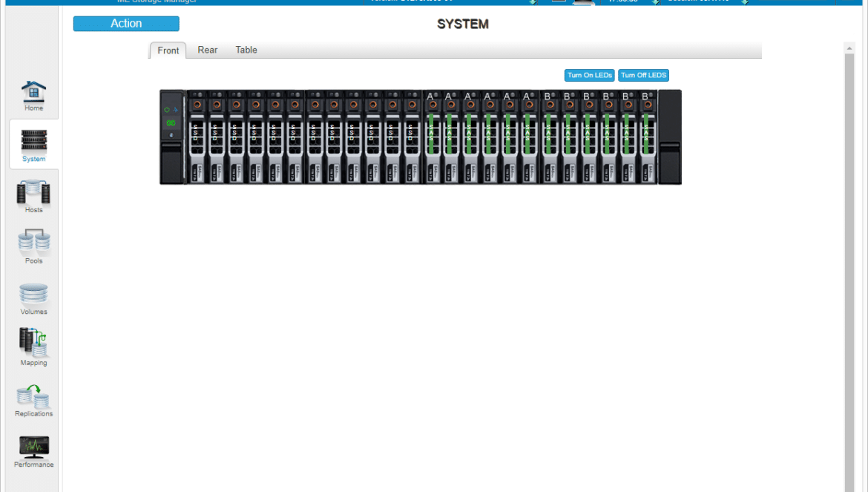
Task: Select the third SSD drive from left
Action: coord(236,137)
